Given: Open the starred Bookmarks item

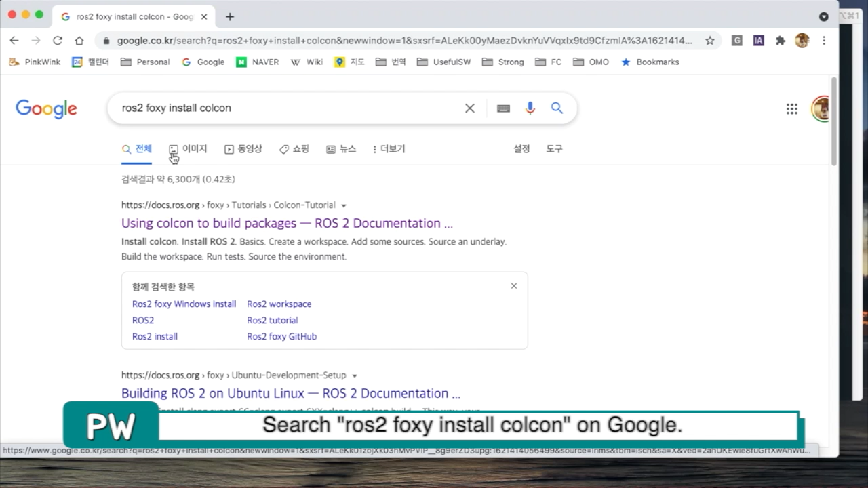Looking at the screenshot, I should pyautogui.click(x=650, y=62).
